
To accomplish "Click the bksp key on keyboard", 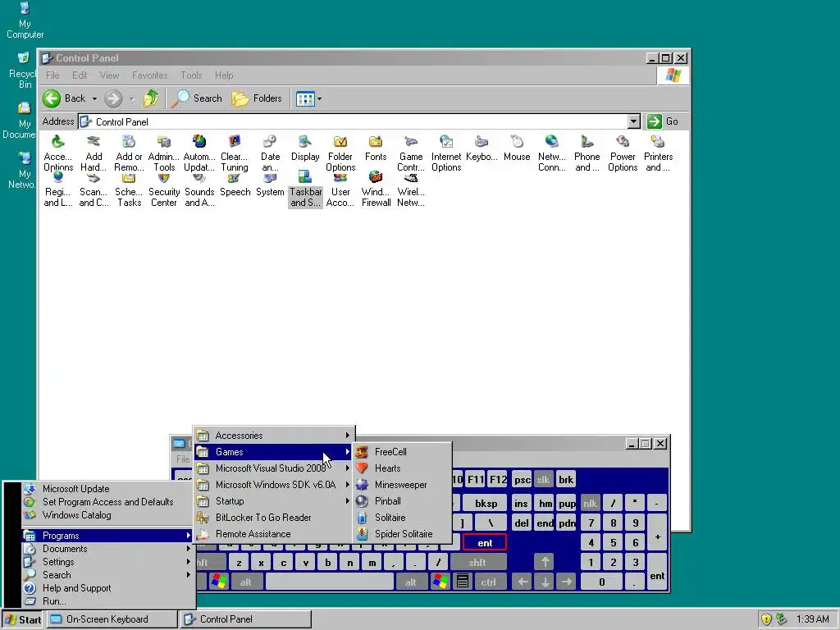I will 486,504.
